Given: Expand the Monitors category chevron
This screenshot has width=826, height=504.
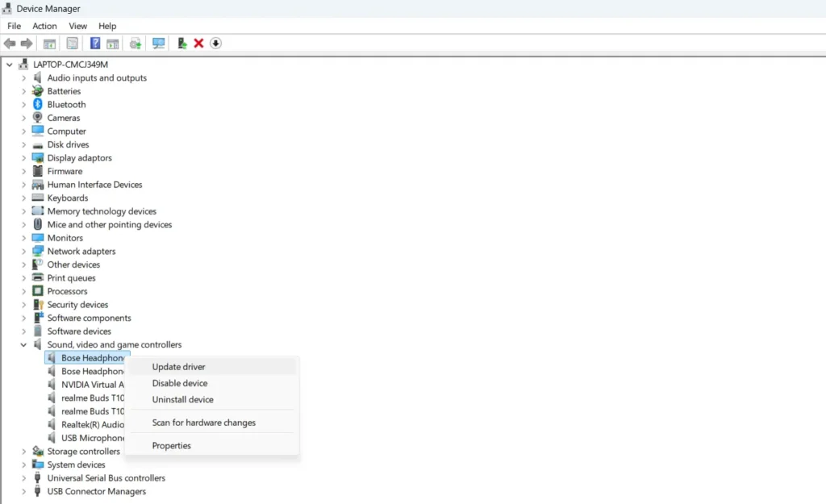Looking at the screenshot, I should (23, 238).
